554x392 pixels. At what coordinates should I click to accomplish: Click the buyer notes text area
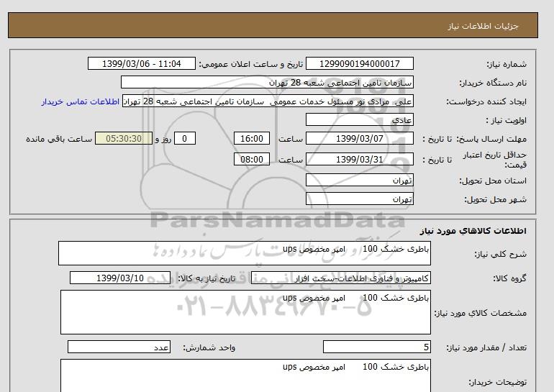click(x=245, y=375)
